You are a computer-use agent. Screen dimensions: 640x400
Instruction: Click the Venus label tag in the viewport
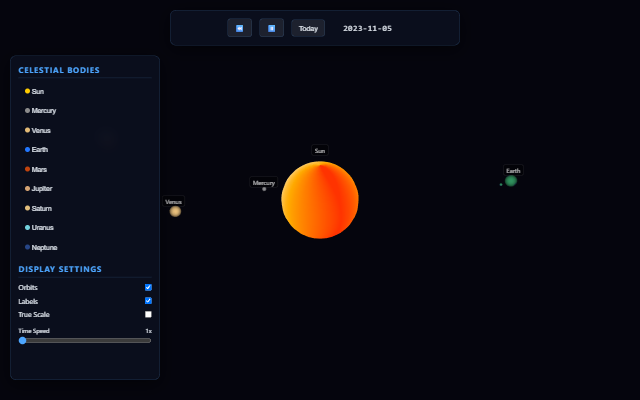(173, 202)
